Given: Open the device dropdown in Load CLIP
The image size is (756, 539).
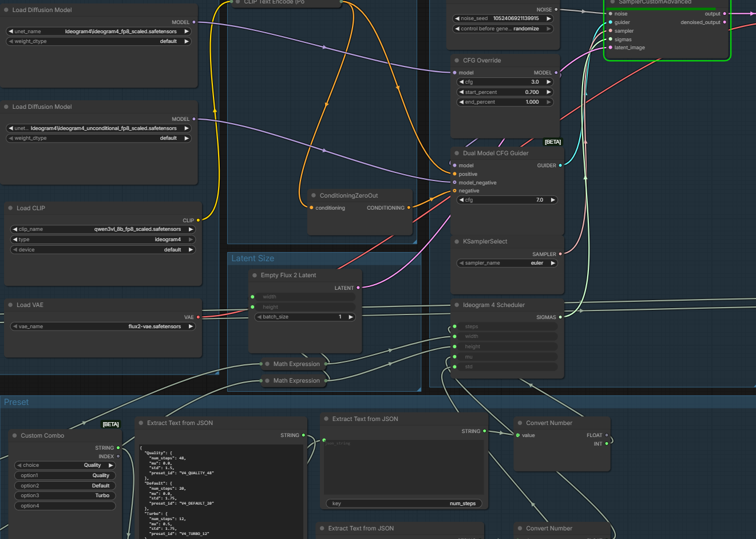Looking at the screenshot, I should pos(103,250).
